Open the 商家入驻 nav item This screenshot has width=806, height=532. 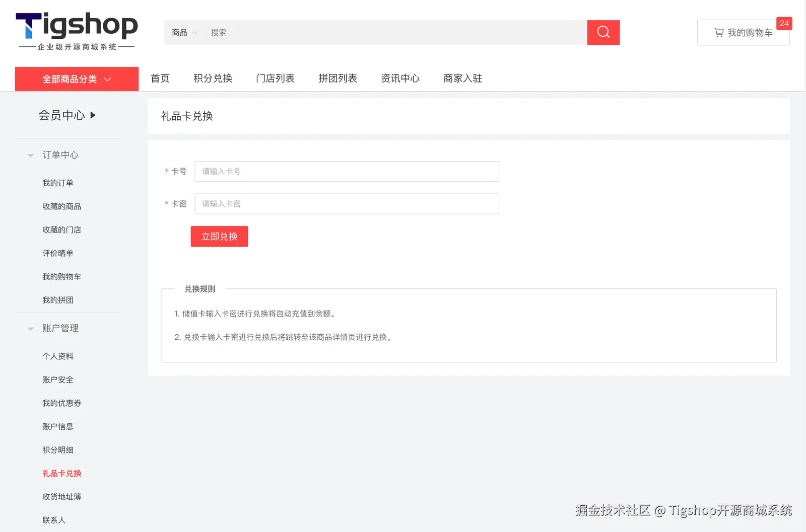point(462,79)
